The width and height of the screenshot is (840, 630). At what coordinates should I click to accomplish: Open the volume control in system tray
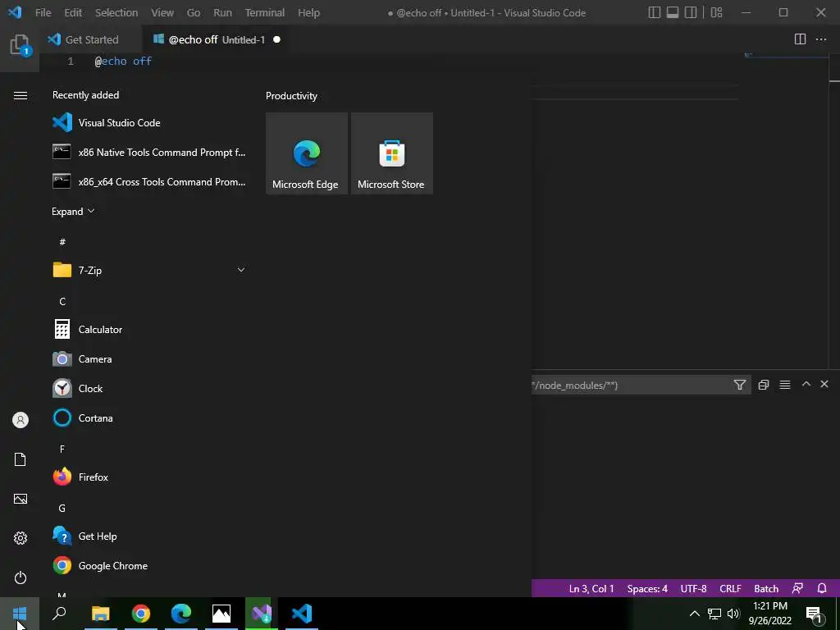[x=734, y=614]
